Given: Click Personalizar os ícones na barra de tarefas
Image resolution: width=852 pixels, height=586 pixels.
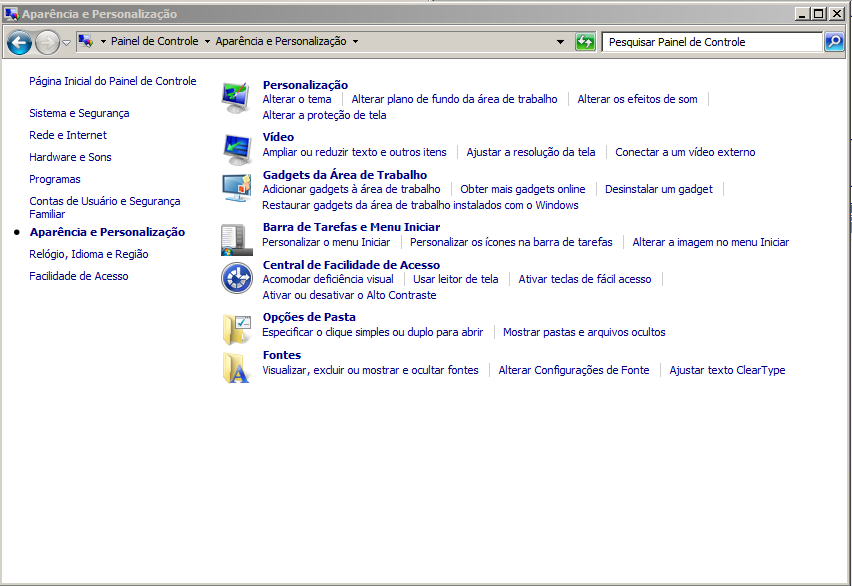Looking at the screenshot, I should [x=511, y=242].
